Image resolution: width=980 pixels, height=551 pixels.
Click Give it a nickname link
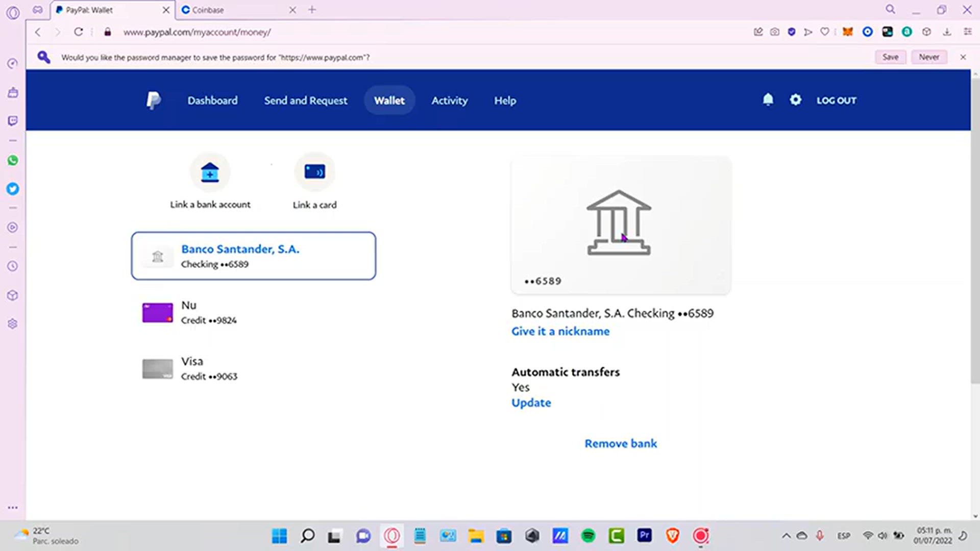(x=560, y=331)
